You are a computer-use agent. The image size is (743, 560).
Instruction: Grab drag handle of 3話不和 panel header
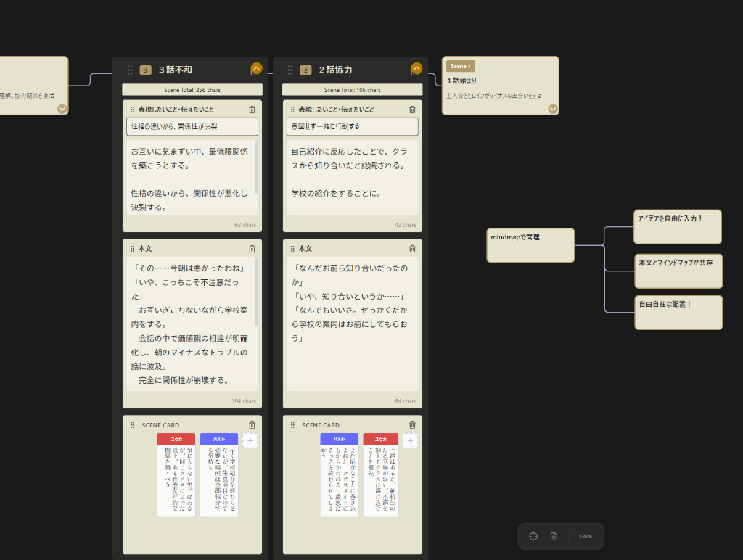click(130, 70)
